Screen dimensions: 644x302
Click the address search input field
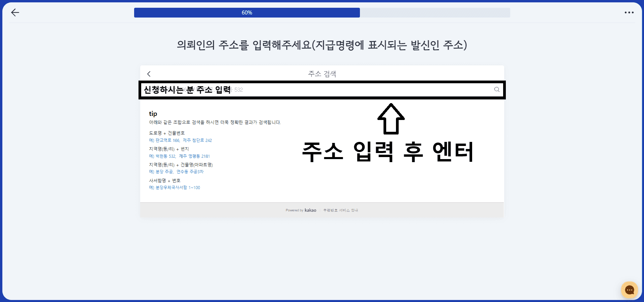click(x=322, y=90)
